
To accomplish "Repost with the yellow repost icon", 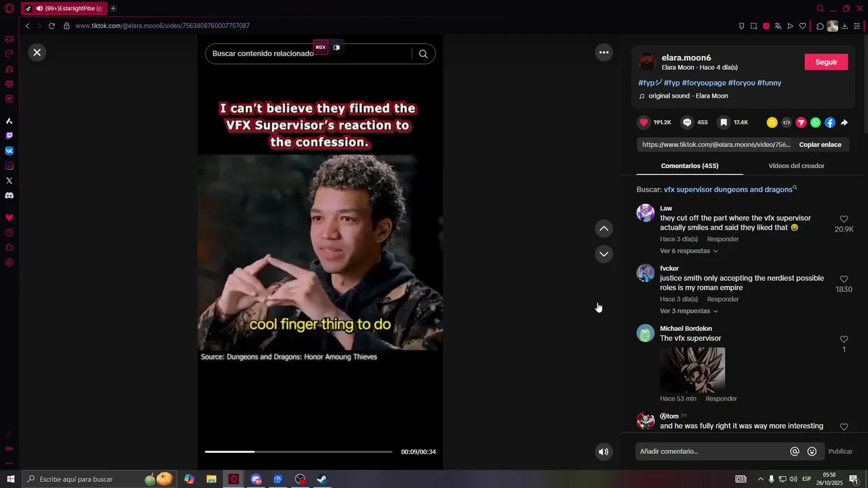I will (772, 123).
